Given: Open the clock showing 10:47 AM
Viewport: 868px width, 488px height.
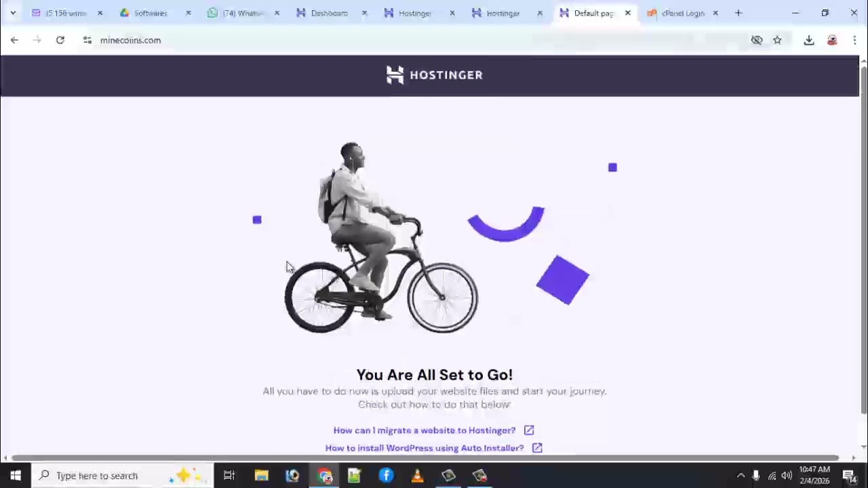Looking at the screenshot, I should tap(814, 475).
